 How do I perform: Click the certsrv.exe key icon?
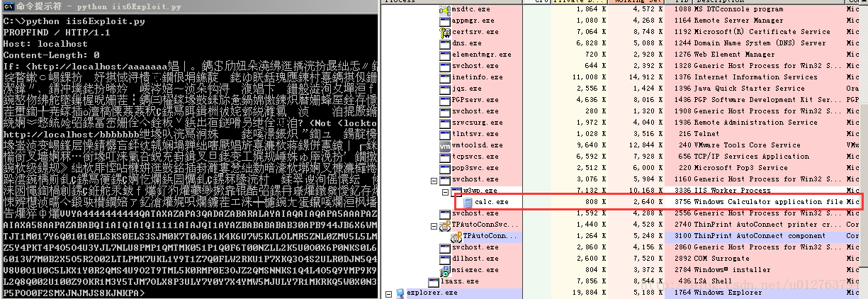pos(445,32)
